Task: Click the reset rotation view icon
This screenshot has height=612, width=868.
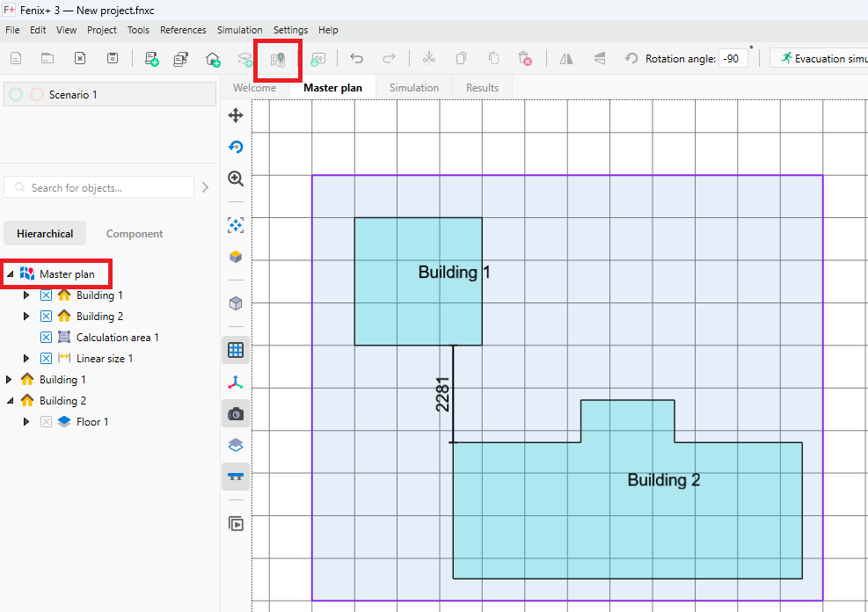Action: [236, 147]
